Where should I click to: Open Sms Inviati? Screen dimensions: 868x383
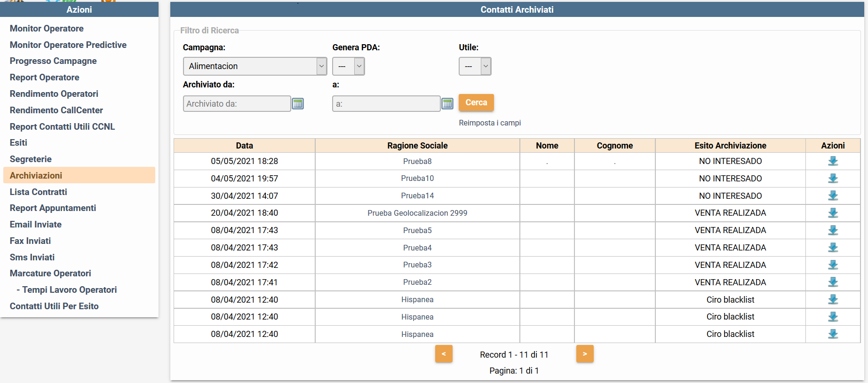click(x=32, y=258)
